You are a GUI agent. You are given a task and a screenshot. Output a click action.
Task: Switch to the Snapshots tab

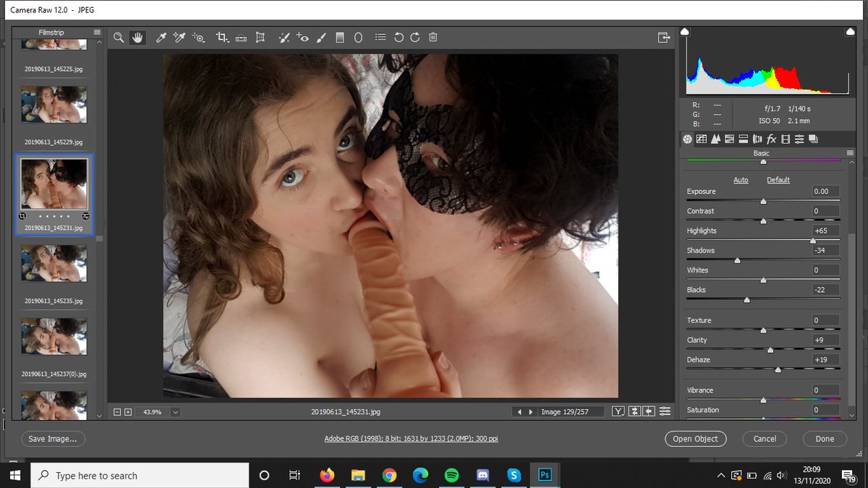813,139
